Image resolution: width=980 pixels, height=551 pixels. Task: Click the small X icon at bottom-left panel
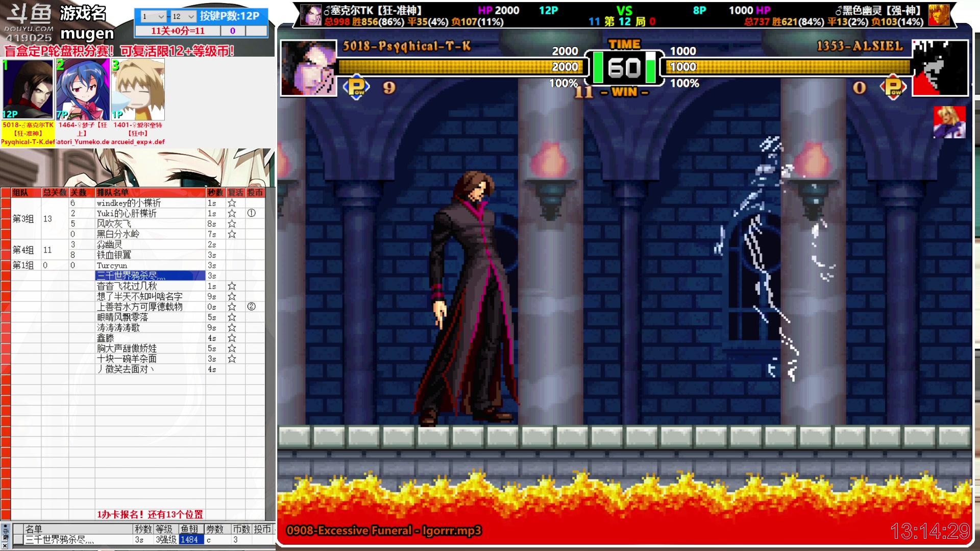pyautogui.click(x=5, y=545)
